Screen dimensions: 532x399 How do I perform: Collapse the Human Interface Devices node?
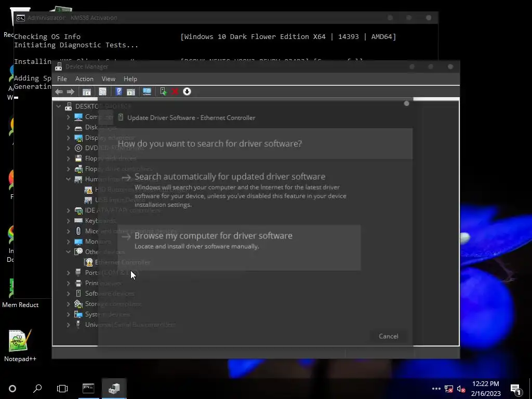[68, 179]
